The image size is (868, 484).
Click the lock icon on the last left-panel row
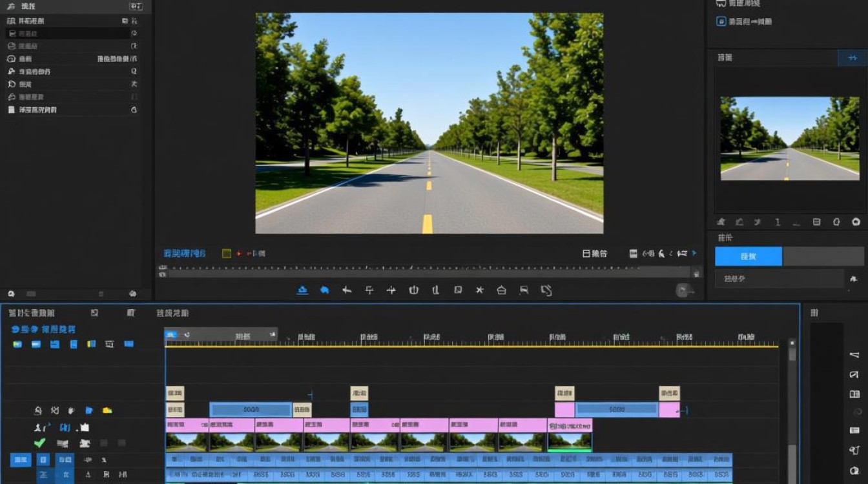pyautogui.click(x=134, y=110)
